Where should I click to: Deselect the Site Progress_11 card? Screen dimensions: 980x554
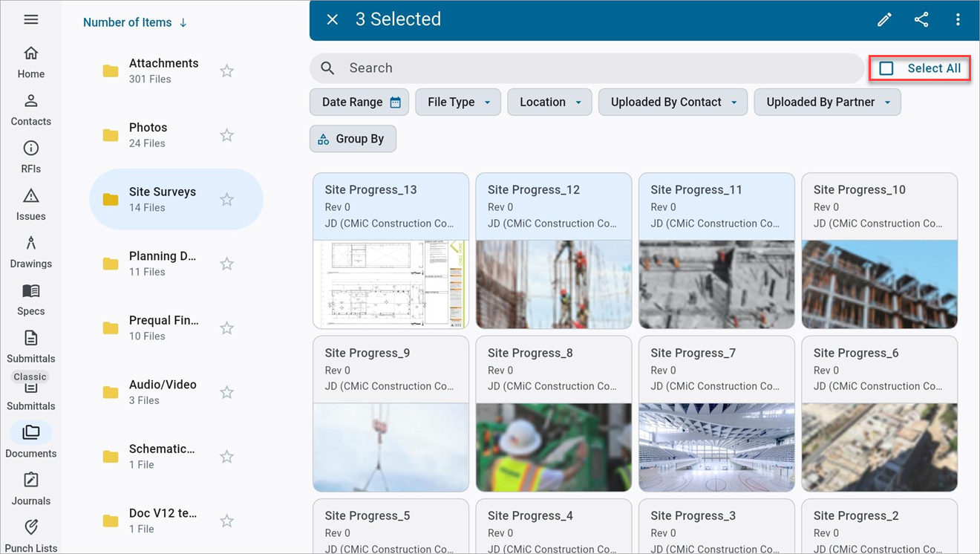(x=716, y=251)
